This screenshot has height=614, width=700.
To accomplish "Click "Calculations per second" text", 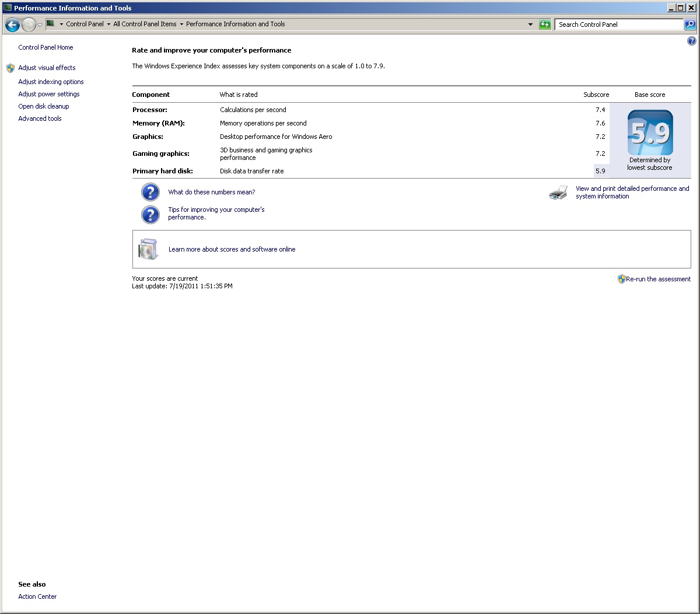I will point(253,110).
